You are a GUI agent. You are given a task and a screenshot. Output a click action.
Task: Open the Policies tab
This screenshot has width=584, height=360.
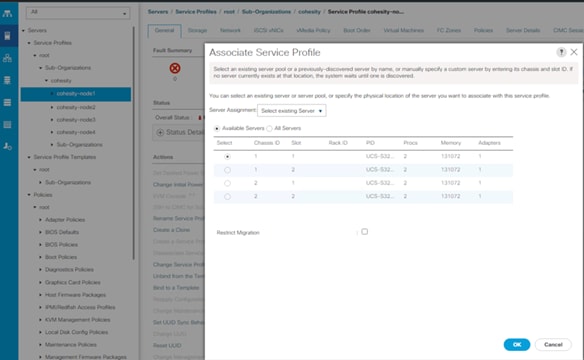(483, 31)
